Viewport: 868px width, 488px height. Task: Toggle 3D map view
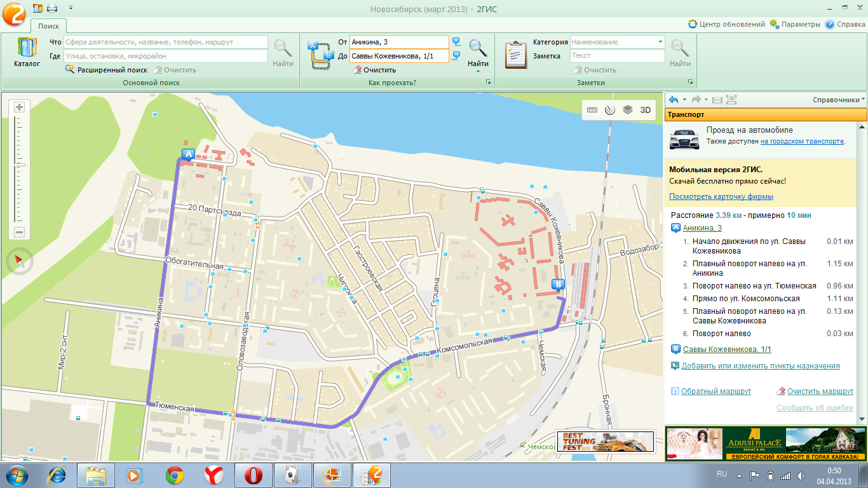click(646, 110)
